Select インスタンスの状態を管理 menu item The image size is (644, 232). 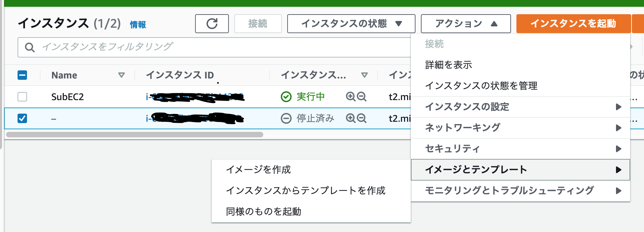520,86
